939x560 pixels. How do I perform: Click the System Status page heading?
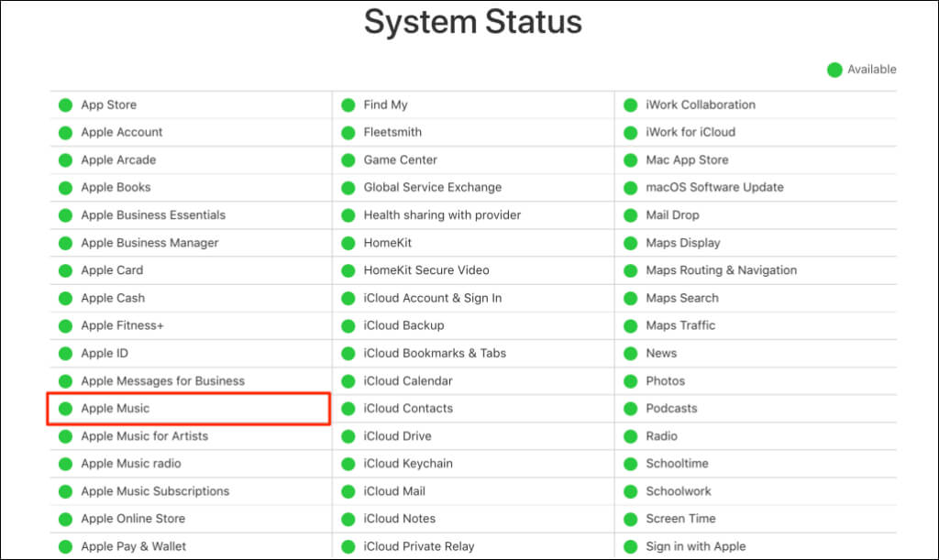point(473,22)
